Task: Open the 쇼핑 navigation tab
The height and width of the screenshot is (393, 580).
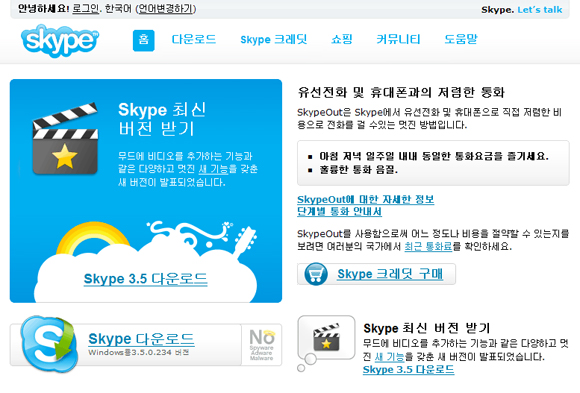Action: point(342,39)
